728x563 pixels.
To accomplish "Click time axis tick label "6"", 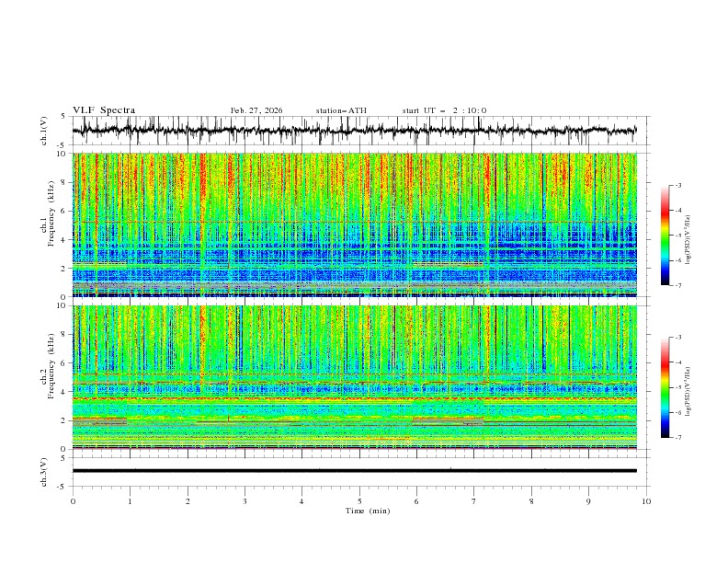I will tap(416, 501).
